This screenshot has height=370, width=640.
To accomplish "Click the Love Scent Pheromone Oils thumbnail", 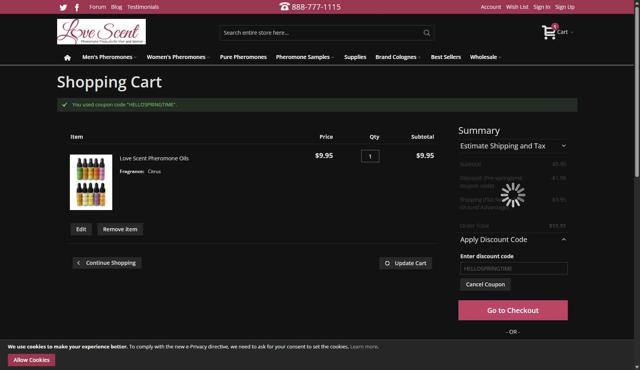I will point(91,182).
